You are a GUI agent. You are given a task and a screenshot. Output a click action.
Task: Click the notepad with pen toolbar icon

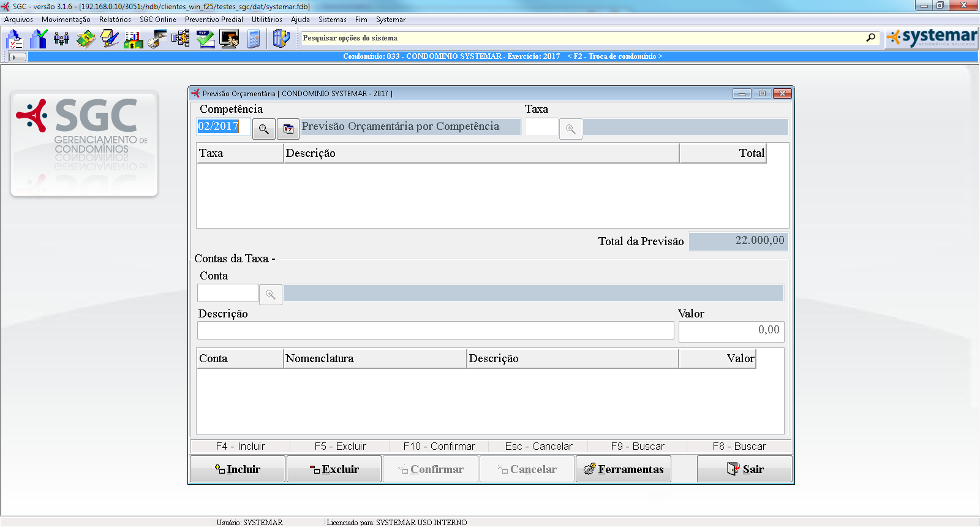(110, 39)
